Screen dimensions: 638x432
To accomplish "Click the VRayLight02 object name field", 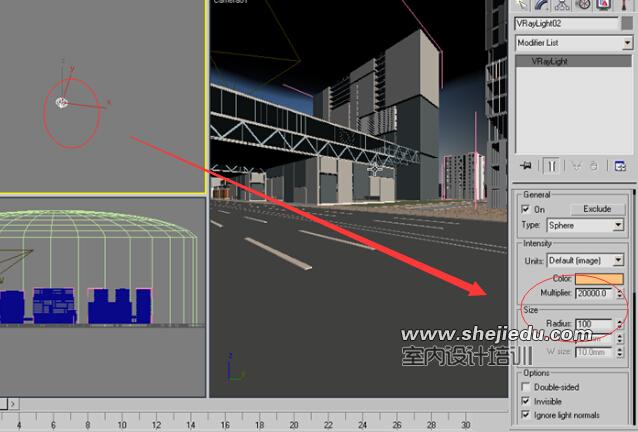I will tap(566, 24).
